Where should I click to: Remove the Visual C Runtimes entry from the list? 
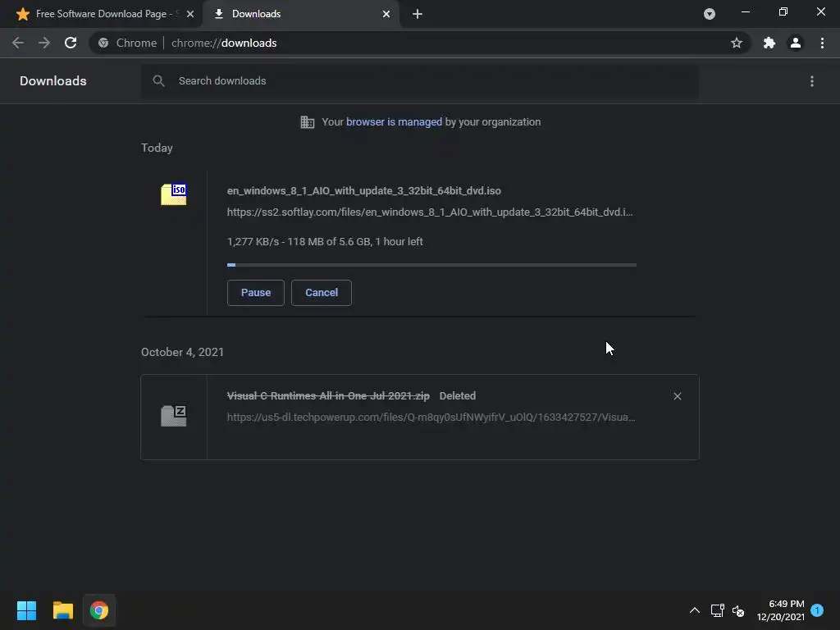[677, 396]
